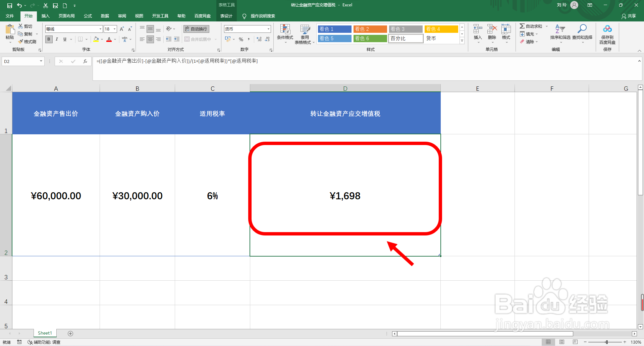Click the increase decimal icon
The height and width of the screenshot is (346, 644).
259,39
